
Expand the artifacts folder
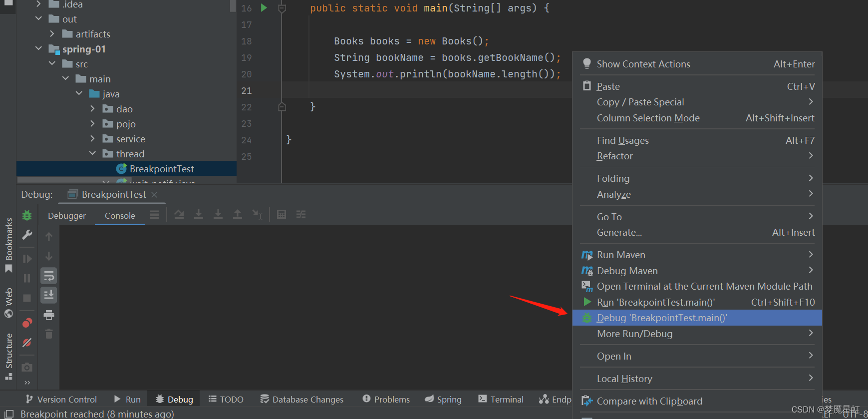point(52,34)
